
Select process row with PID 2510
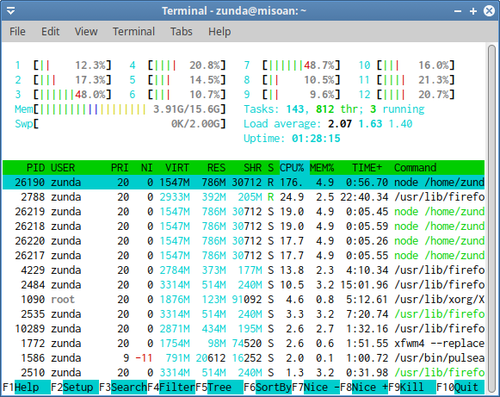[x=243, y=373]
